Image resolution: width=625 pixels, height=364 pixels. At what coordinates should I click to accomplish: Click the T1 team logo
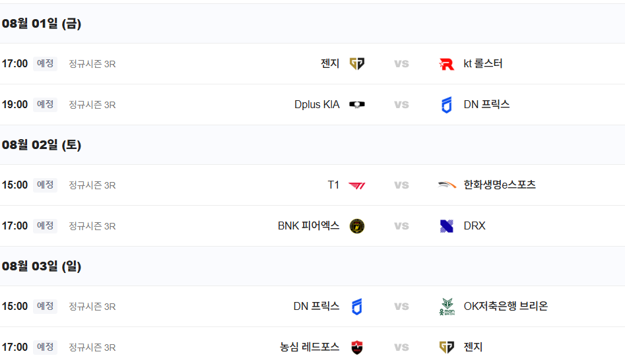[x=357, y=185]
